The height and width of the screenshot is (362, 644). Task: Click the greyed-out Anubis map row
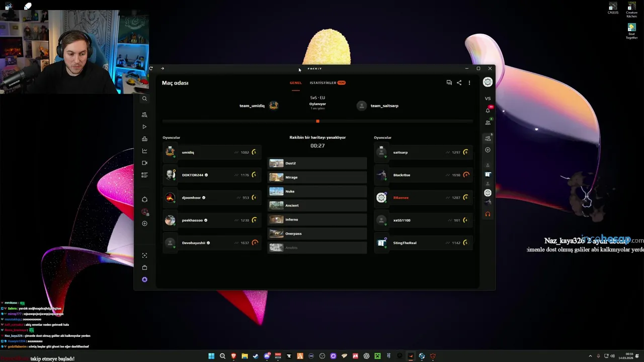[x=317, y=248]
